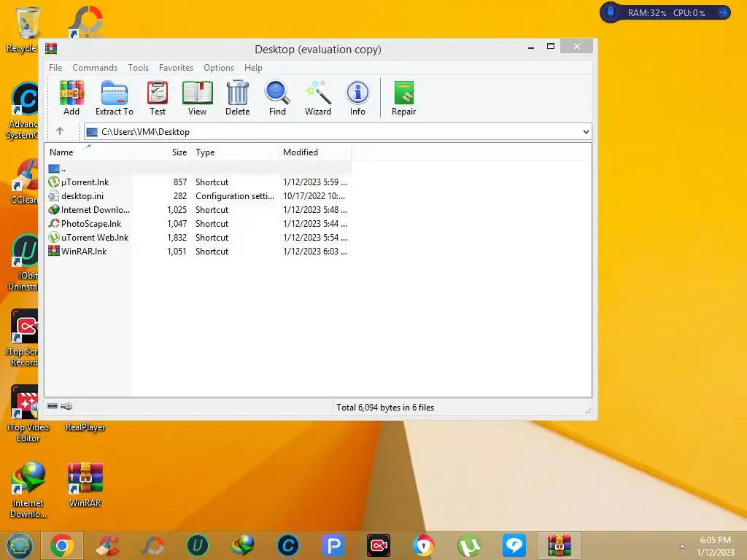Click the Add archive toolbar icon
The height and width of the screenshot is (560, 747).
pos(71,98)
